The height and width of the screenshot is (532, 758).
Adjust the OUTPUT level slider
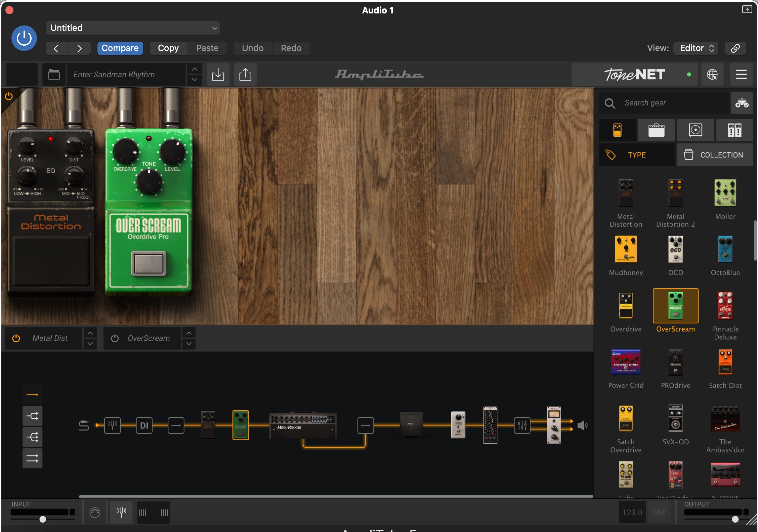(735, 519)
